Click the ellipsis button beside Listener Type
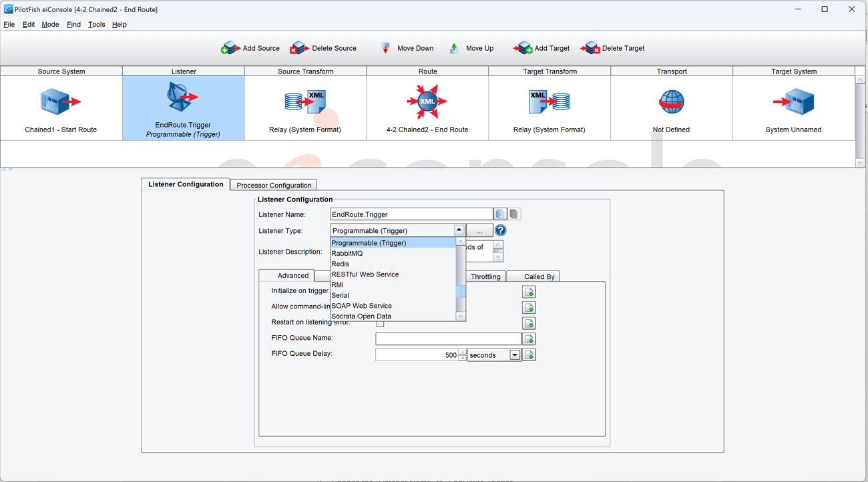The height and width of the screenshot is (482, 868). click(479, 230)
